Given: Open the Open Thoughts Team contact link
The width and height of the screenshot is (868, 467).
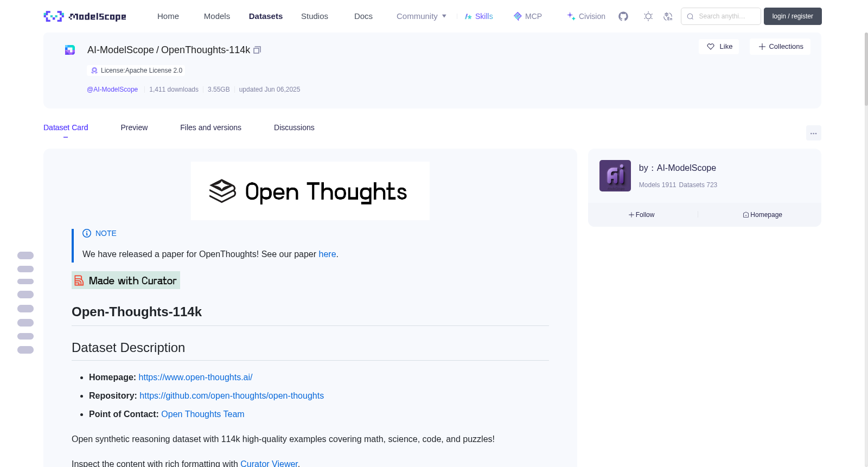Looking at the screenshot, I should coord(203,414).
